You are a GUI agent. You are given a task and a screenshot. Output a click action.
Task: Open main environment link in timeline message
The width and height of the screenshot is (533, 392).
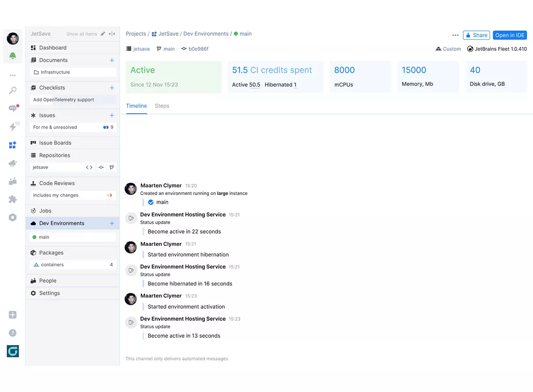point(162,202)
